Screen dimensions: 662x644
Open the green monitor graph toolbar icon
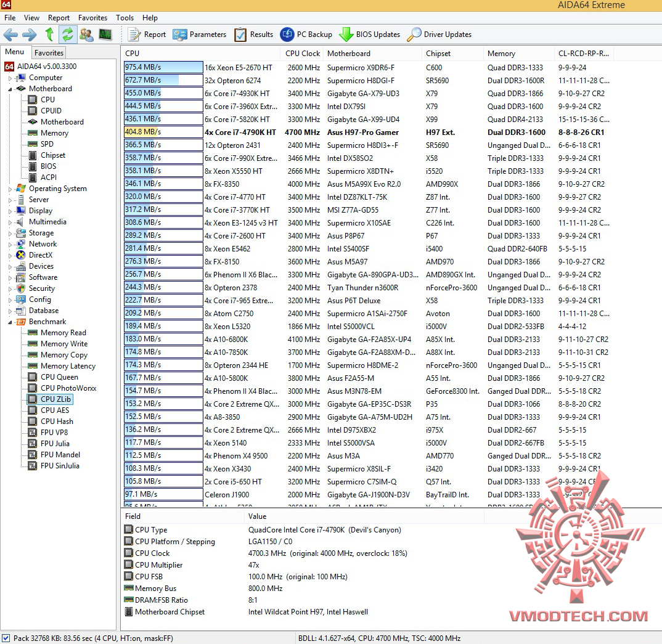click(x=105, y=35)
